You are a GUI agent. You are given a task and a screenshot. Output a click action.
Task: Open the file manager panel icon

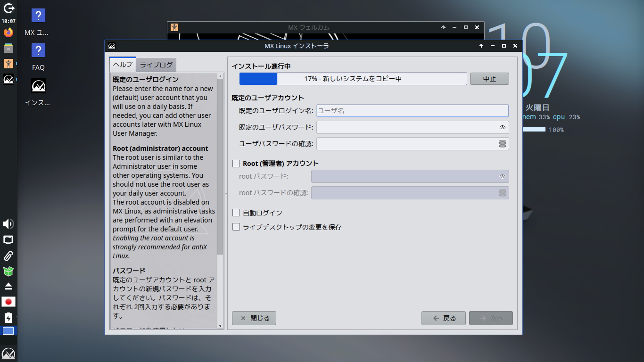8,48
